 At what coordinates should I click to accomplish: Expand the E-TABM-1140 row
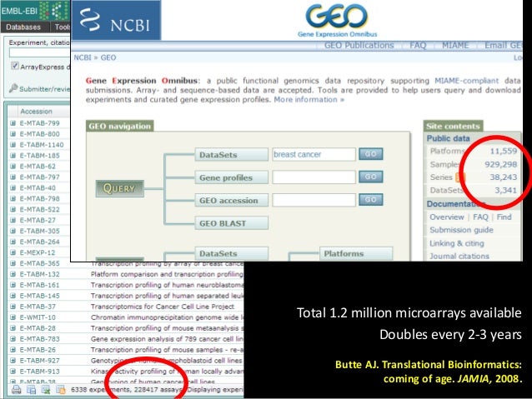[13, 145]
